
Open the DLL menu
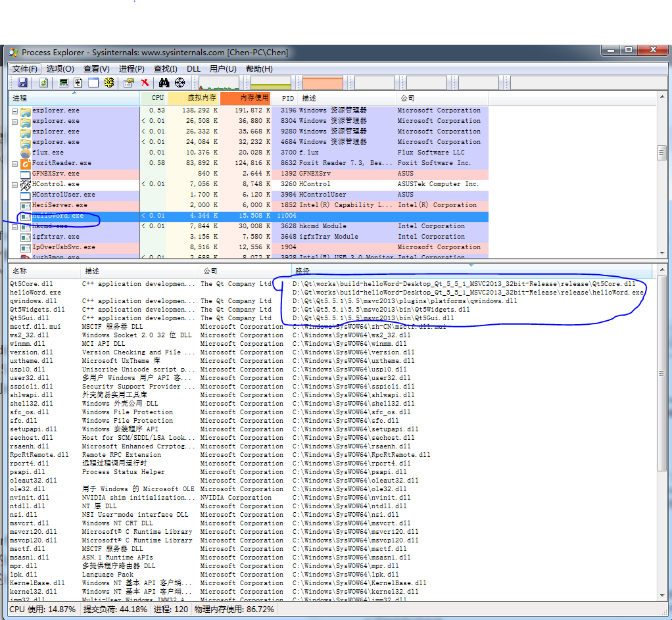click(x=193, y=69)
